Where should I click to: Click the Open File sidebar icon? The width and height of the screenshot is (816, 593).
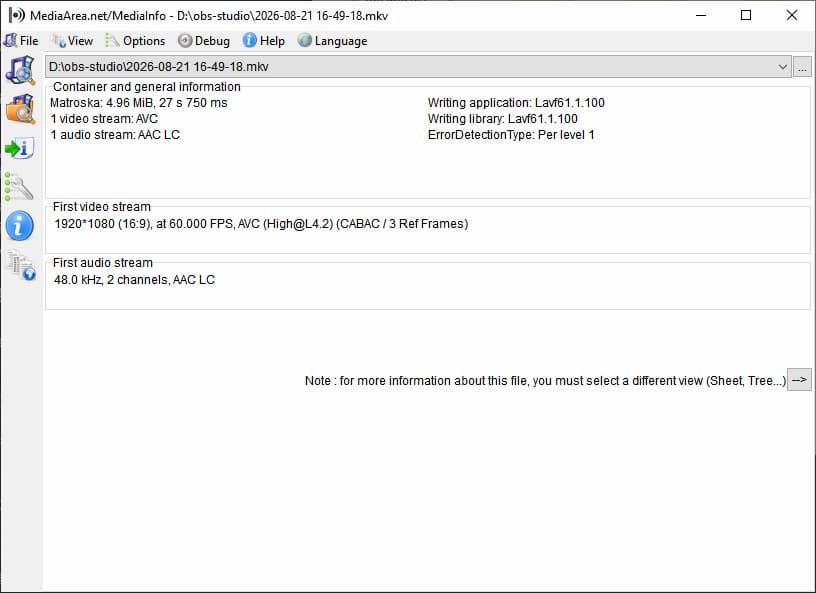coord(20,70)
